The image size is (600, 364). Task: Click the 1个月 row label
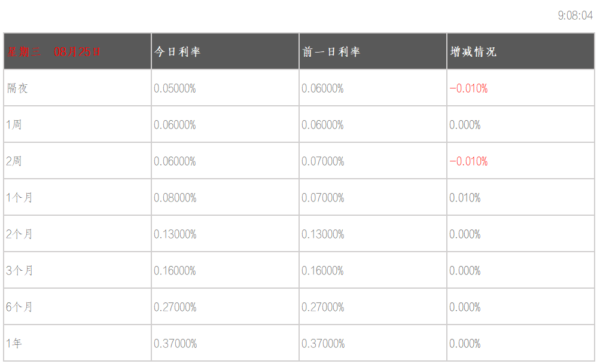tap(19, 198)
